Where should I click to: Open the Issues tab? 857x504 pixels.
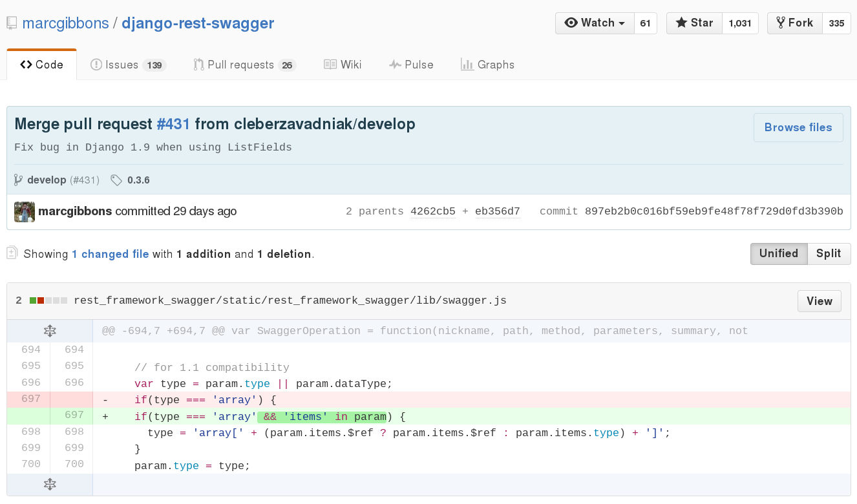pyautogui.click(x=128, y=65)
